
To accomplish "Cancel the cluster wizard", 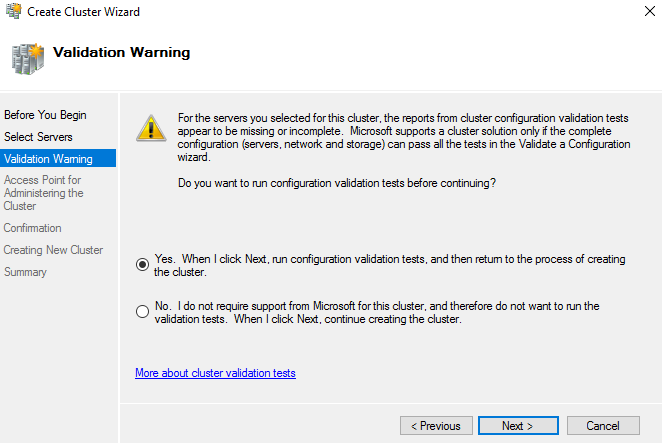I will (x=603, y=426).
